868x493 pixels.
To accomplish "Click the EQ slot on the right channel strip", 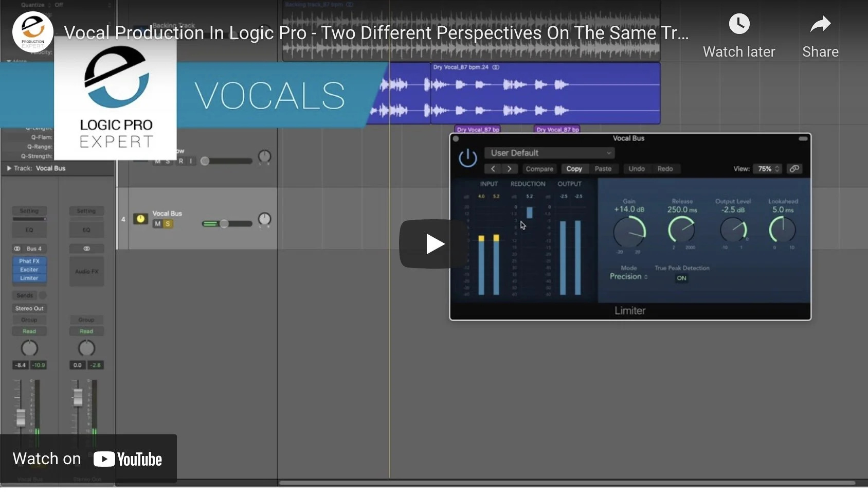I will point(86,230).
